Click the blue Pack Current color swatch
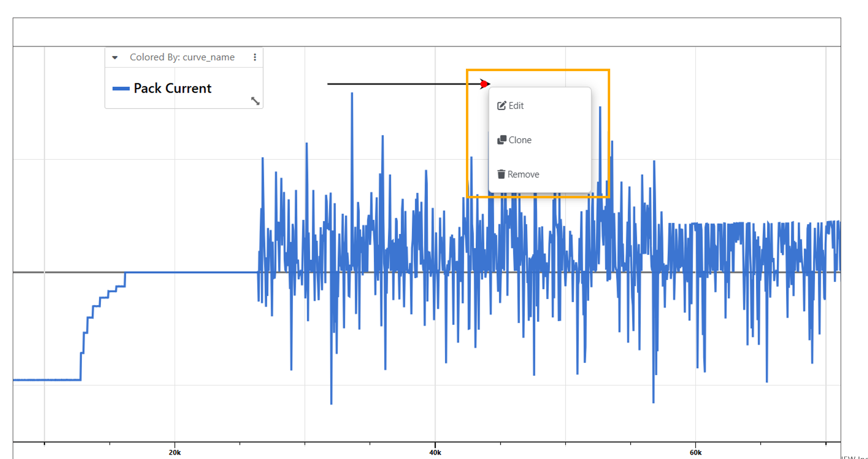 (121, 89)
